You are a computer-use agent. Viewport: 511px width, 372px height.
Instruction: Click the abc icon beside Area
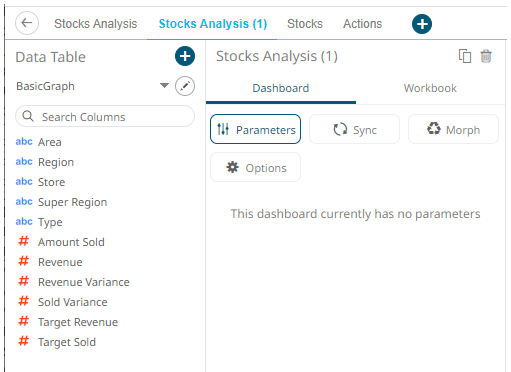point(24,141)
